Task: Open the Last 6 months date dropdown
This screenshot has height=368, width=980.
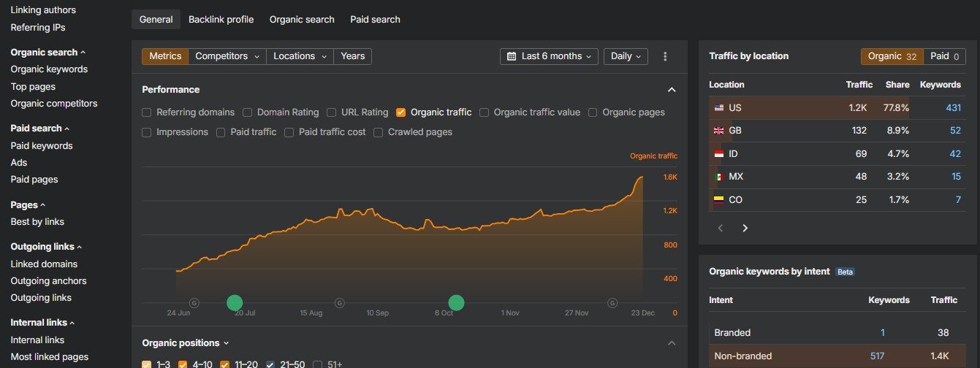Action: pos(549,56)
